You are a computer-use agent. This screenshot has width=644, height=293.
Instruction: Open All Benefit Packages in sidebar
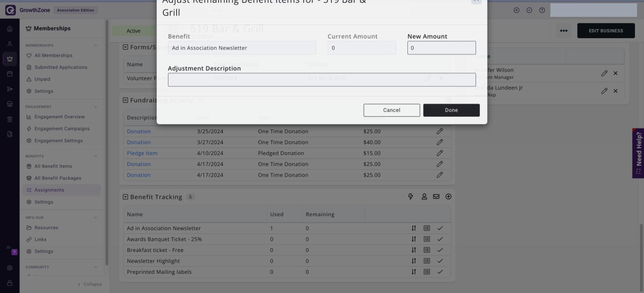[x=58, y=178]
